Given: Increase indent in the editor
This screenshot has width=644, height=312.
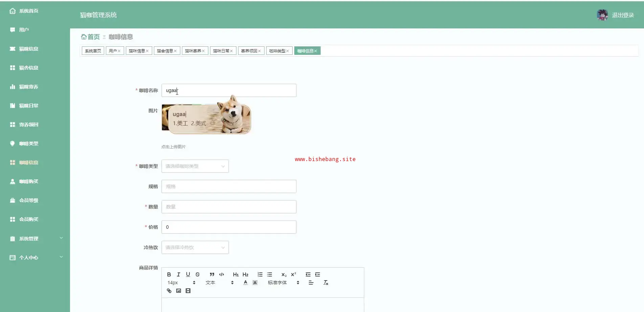Looking at the screenshot, I should click(318, 274).
